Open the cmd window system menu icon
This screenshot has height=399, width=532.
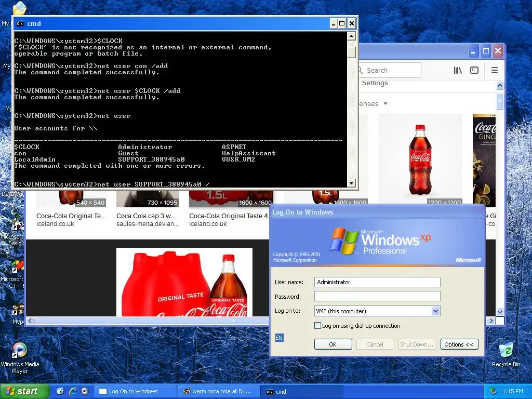click(20, 23)
